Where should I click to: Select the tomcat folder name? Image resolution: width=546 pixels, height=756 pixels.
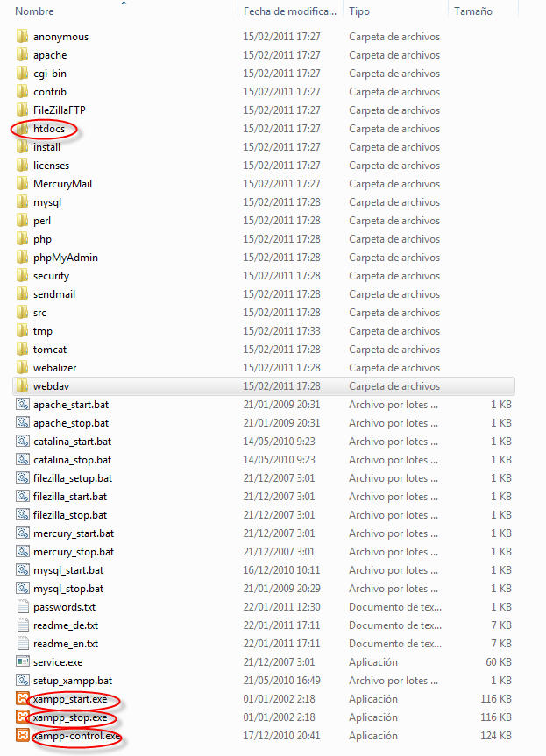[48, 350]
